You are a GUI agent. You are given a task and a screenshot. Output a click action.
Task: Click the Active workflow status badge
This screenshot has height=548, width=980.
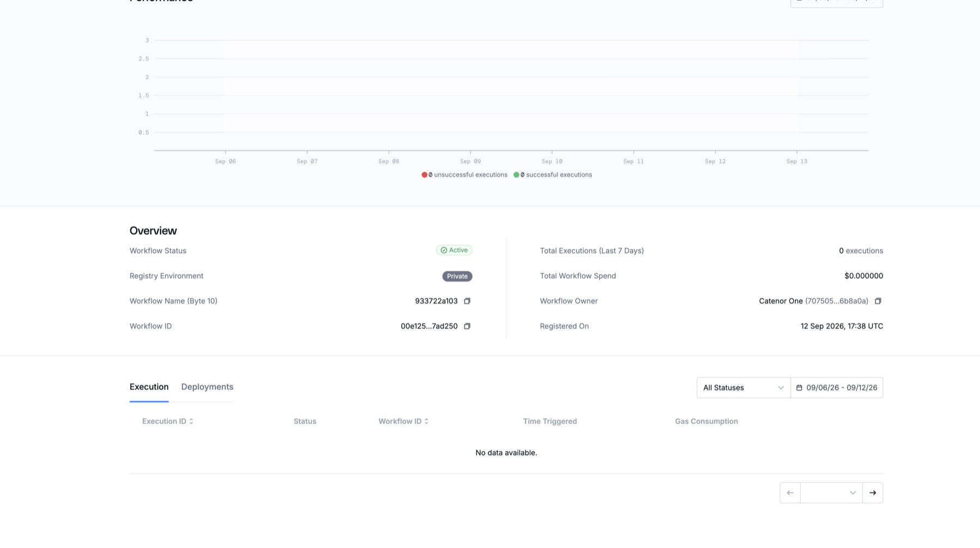[454, 251]
